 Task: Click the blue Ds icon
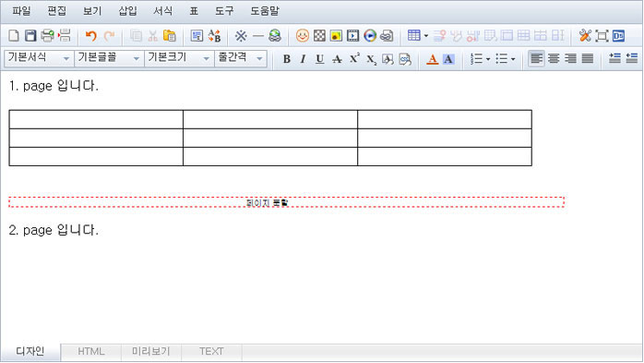618,36
